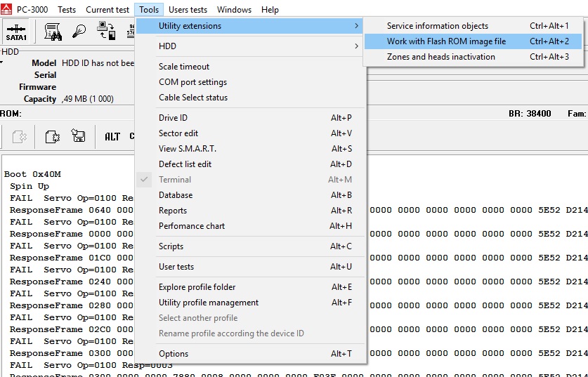
Task: Click the document with binoculars toolbar icon
Action: pyautogui.click(x=53, y=32)
